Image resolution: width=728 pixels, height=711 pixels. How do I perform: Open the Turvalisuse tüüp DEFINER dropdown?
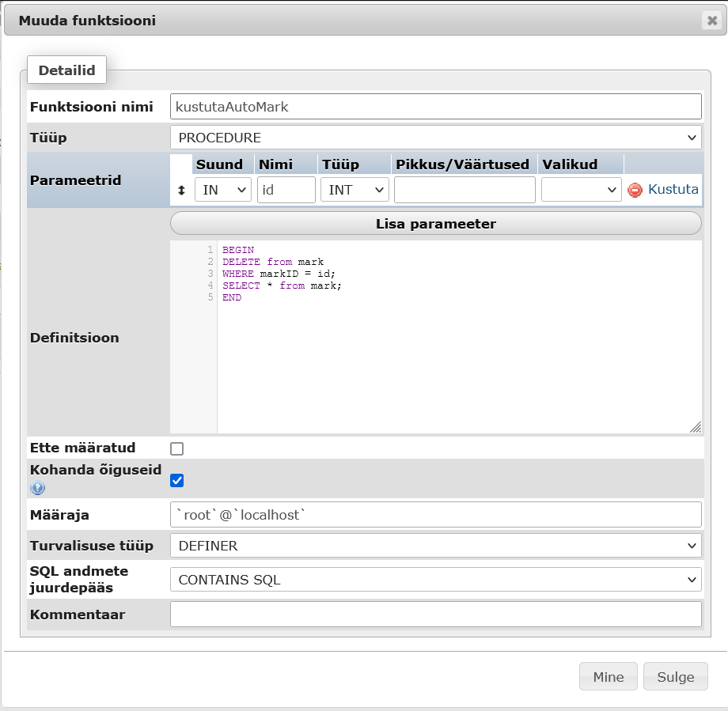point(435,546)
